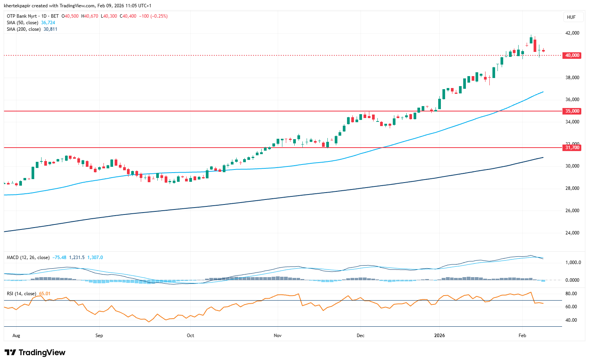Select the red 35,000 price level tag
589x364 pixels.
pos(572,111)
